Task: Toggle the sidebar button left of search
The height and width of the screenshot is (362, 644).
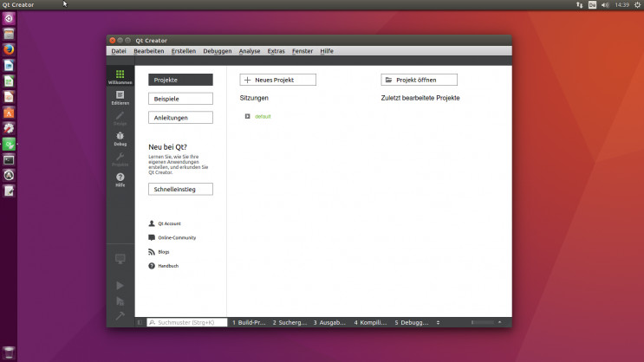Action: coord(140,323)
